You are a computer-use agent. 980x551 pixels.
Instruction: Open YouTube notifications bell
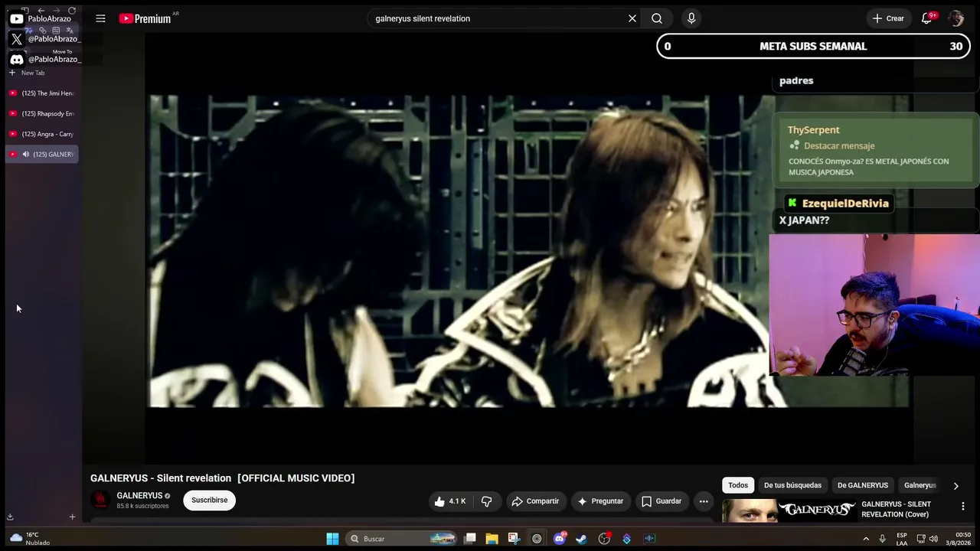point(926,18)
